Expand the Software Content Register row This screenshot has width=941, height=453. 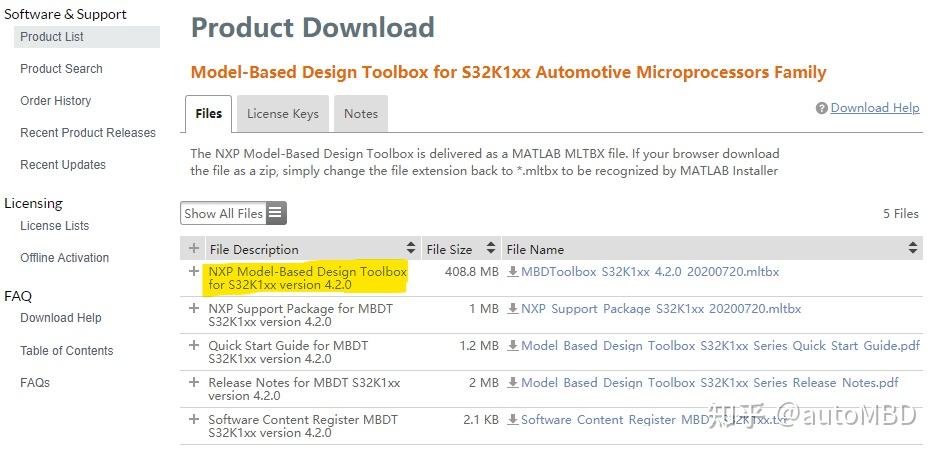click(193, 419)
